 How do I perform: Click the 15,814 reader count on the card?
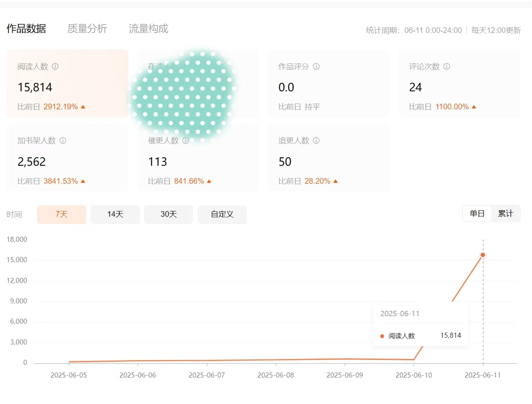pyautogui.click(x=35, y=87)
